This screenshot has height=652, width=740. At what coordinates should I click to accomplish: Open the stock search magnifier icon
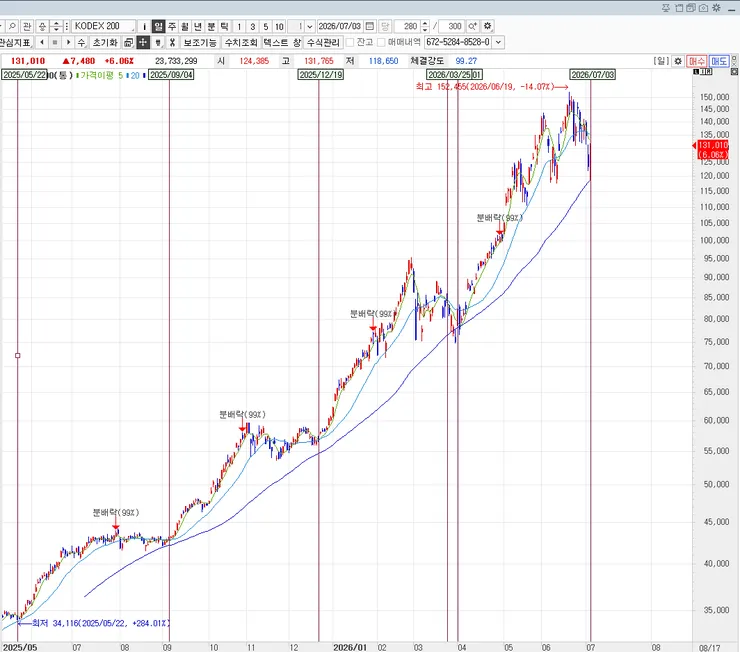(x=13, y=26)
